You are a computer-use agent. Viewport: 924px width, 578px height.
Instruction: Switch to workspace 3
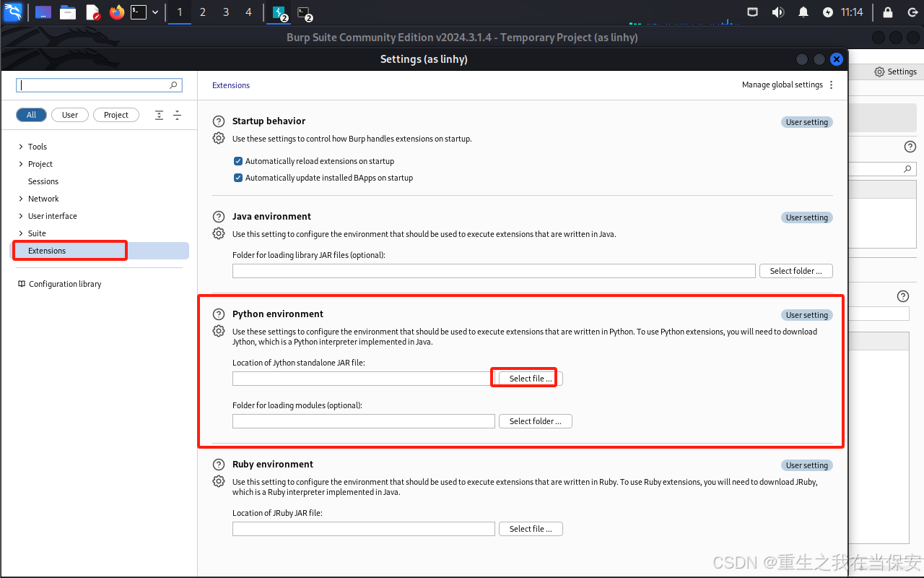[x=226, y=12]
